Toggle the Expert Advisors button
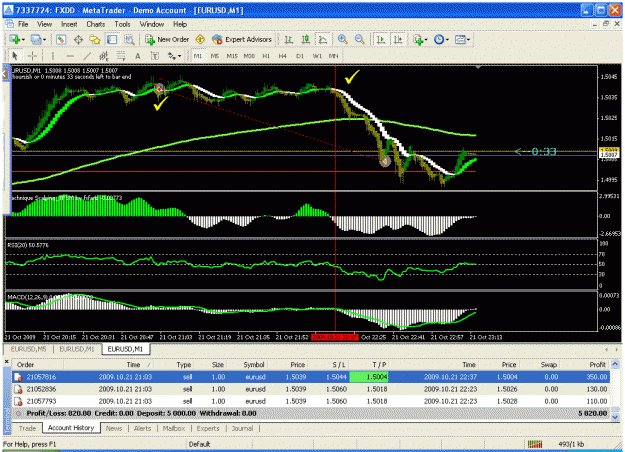 pyautogui.click(x=242, y=39)
